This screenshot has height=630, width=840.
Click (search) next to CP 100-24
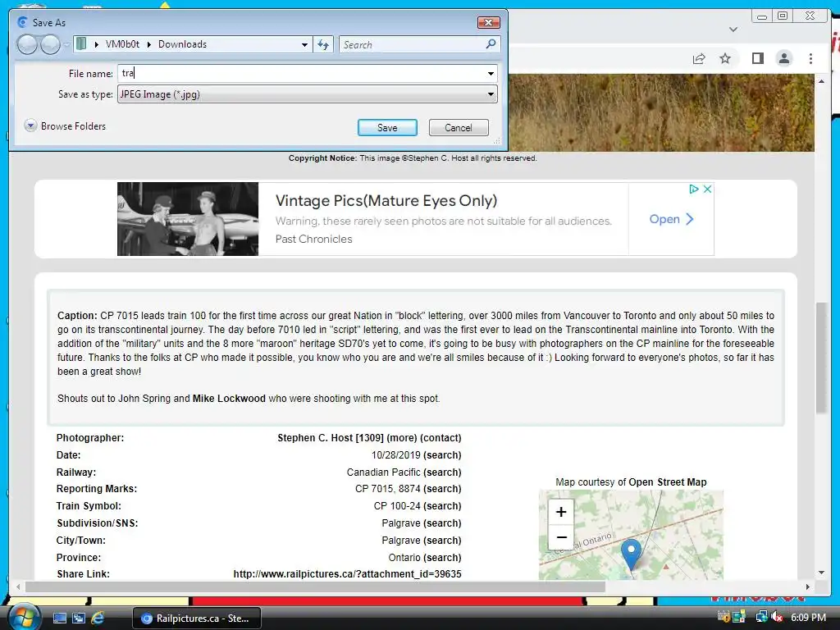pyautogui.click(x=442, y=505)
